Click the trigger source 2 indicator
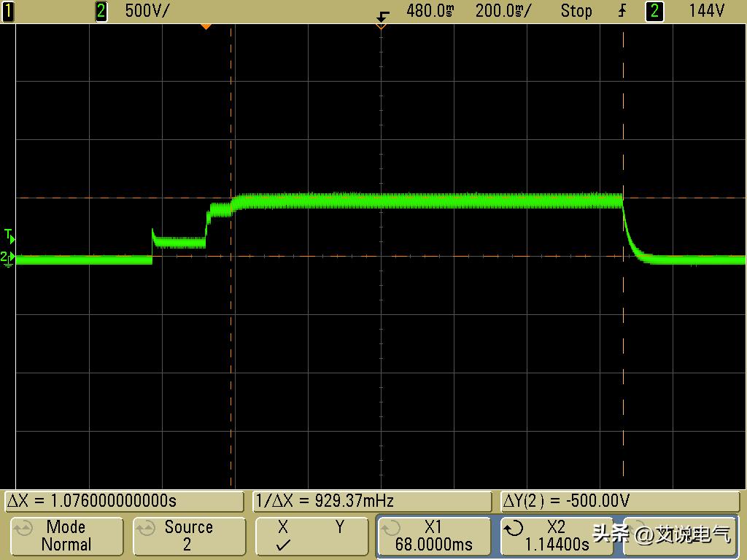 point(654,11)
